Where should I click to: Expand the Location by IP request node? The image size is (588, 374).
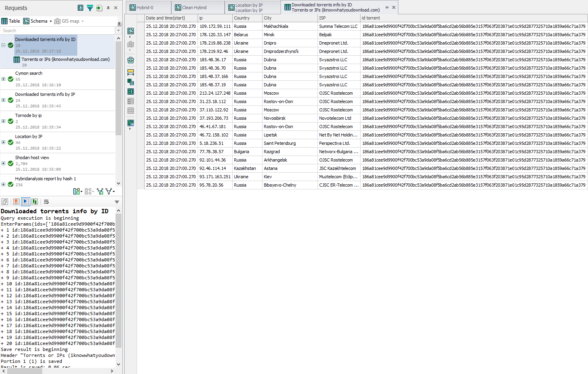tap(4, 142)
